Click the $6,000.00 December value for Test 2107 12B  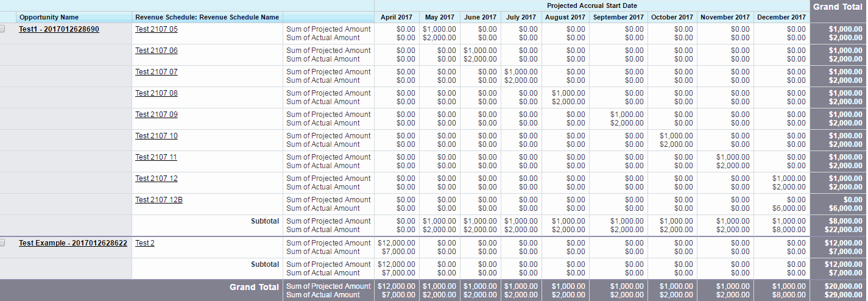(789, 208)
